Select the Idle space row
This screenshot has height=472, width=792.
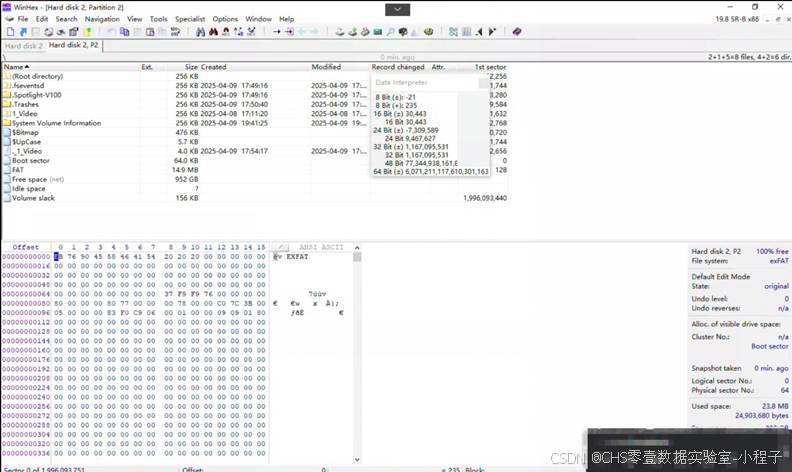(255, 188)
